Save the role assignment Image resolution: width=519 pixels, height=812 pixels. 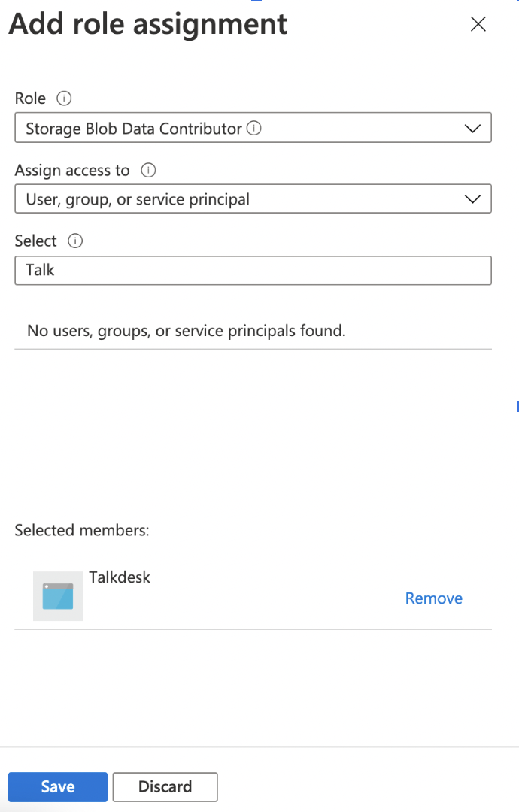pos(57,786)
